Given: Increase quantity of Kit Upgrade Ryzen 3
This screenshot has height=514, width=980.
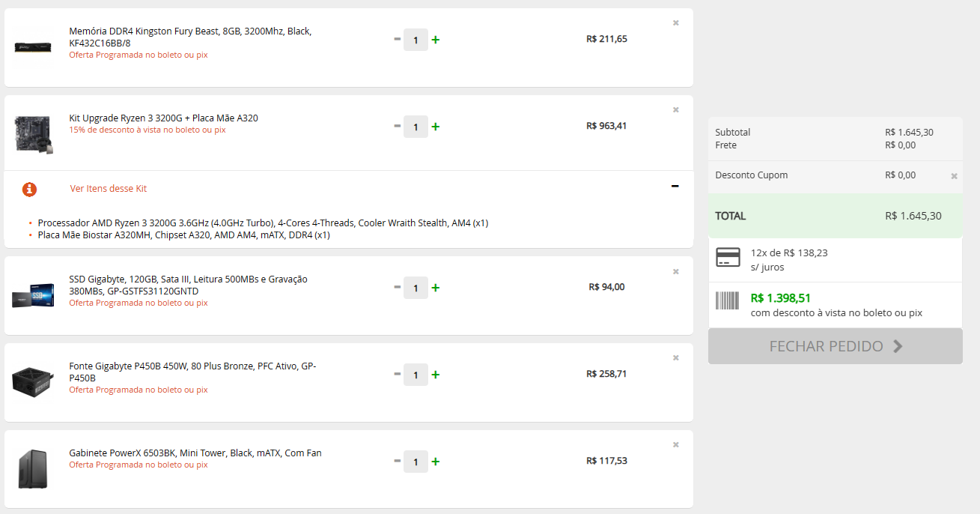Looking at the screenshot, I should 436,127.
